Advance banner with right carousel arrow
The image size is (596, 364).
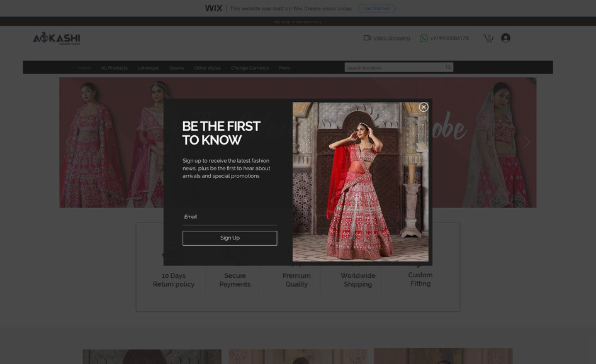point(527,142)
